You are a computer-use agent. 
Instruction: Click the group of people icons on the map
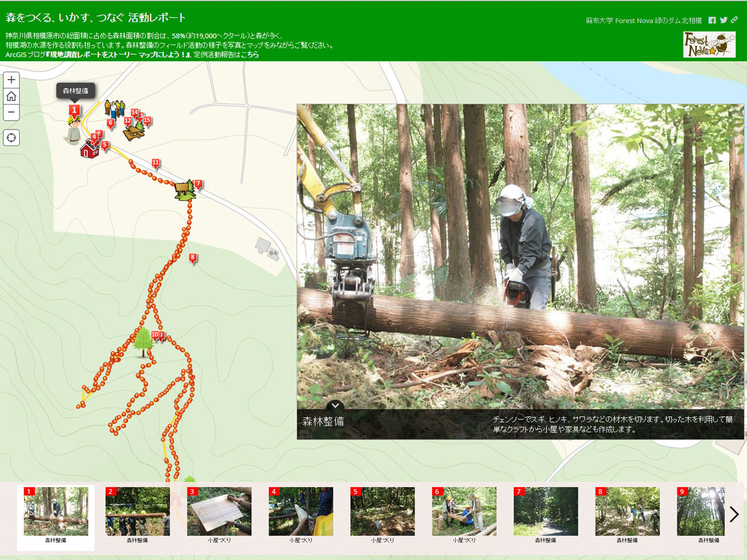tap(114, 107)
